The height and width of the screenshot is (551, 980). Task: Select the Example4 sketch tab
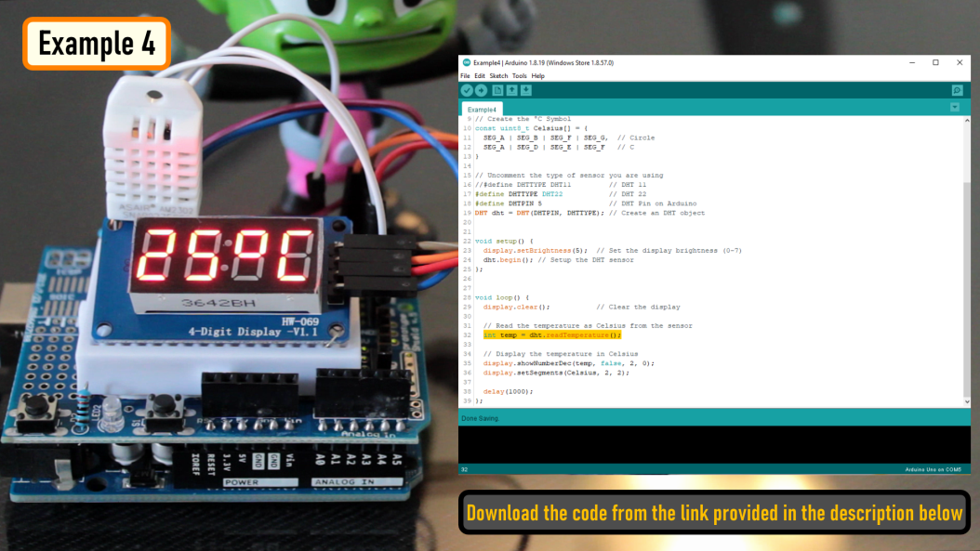click(483, 108)
